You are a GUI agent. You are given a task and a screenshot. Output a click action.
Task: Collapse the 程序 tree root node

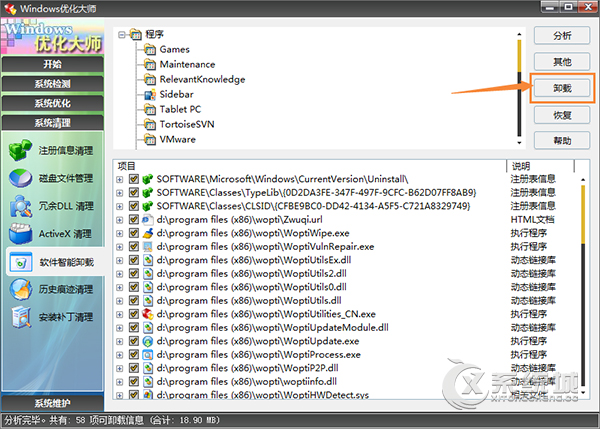[122, 35]
